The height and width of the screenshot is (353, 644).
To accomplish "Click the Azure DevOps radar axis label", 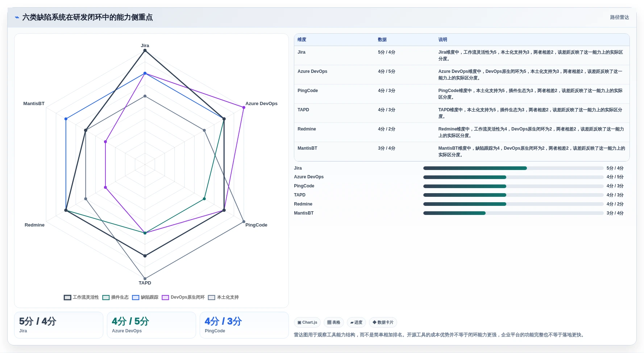I will point(261,104).
